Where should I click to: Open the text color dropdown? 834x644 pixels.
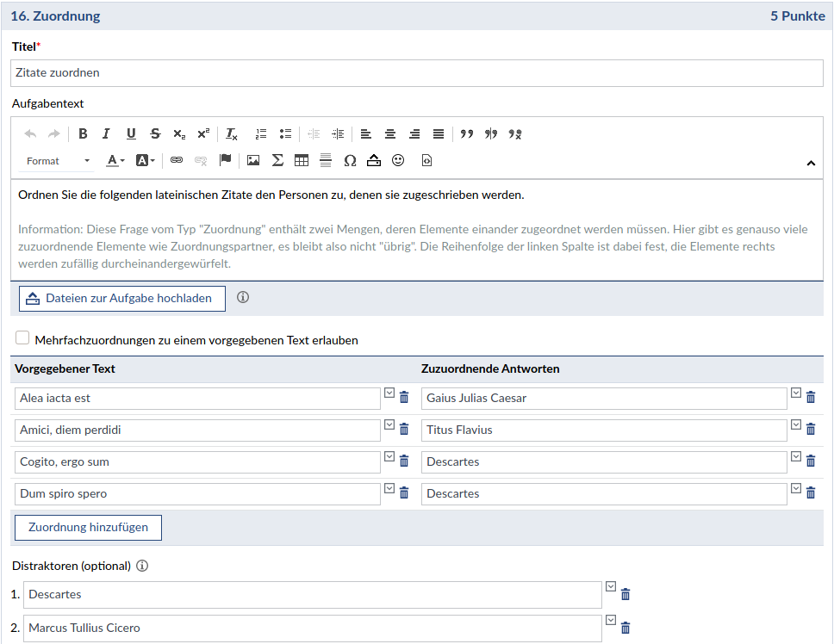pos(115,160)
